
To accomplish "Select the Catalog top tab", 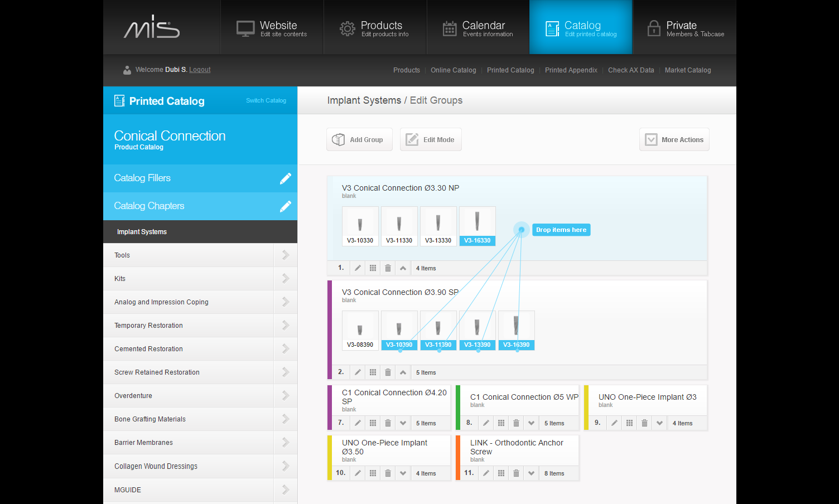I will [581, 27].
